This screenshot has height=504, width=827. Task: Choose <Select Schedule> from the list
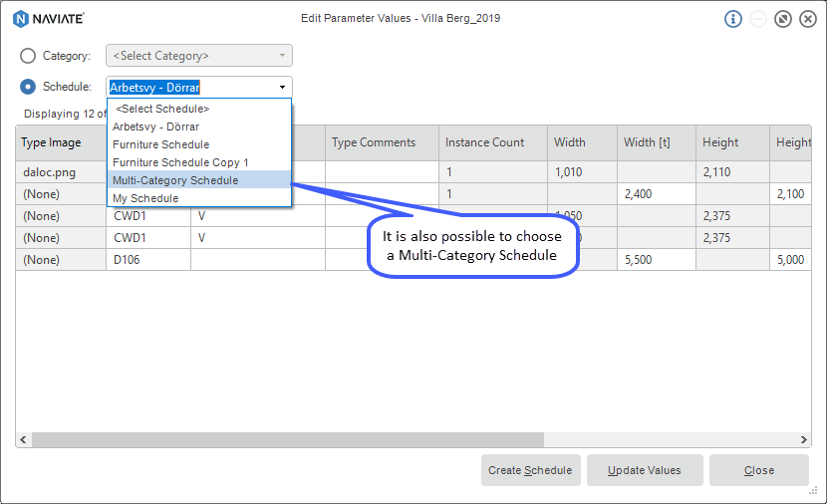click(199, 109)
